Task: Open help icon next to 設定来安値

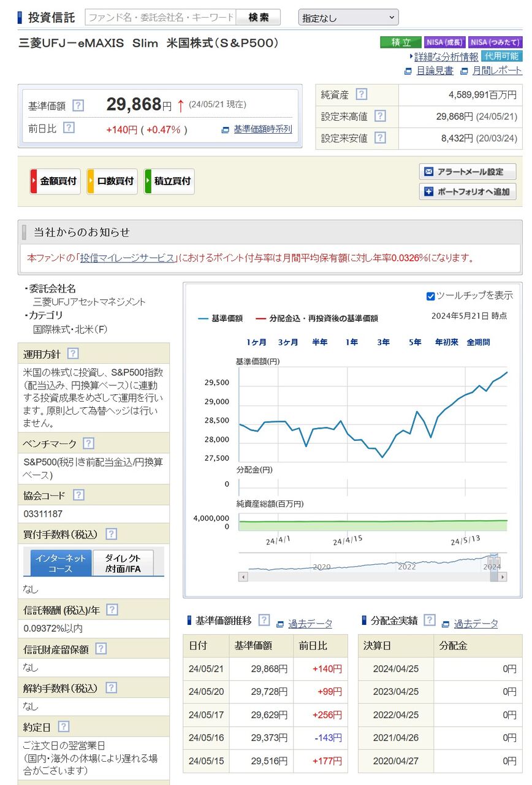Action: tap(380, 137)
